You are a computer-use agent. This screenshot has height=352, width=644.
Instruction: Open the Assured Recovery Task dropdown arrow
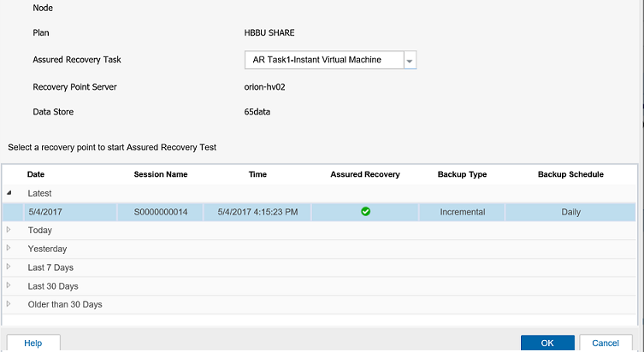pos(410,61)
